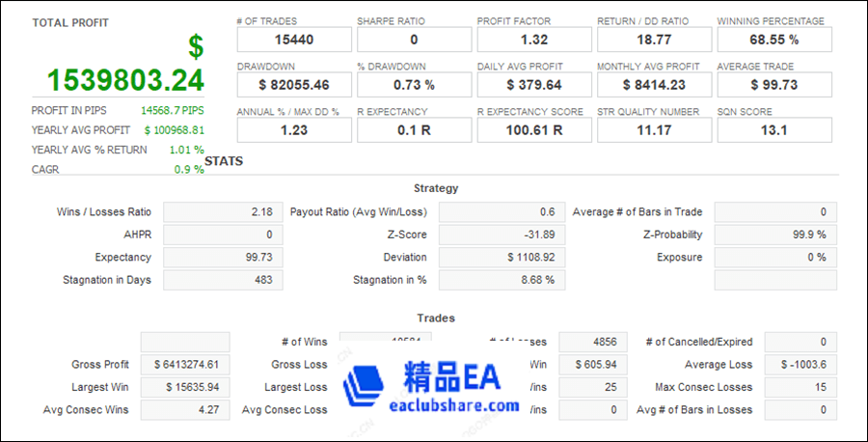Select the Expectancy value 99.73
Viewport: 868px width, 442px height.
[223, 258]
